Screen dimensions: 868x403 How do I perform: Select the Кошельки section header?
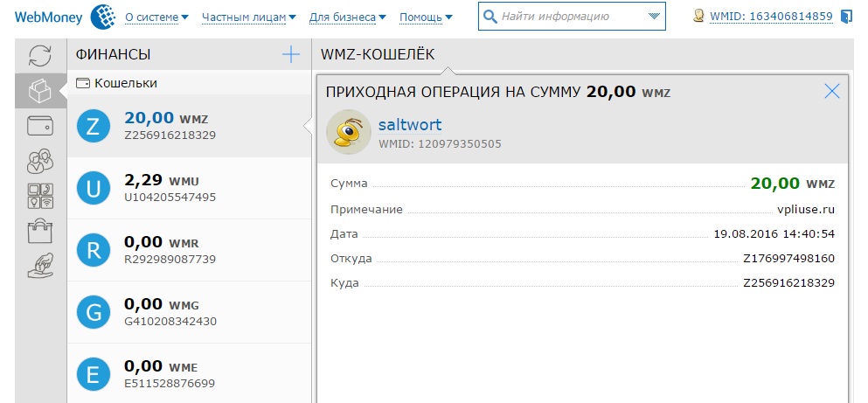coord(188,84)
